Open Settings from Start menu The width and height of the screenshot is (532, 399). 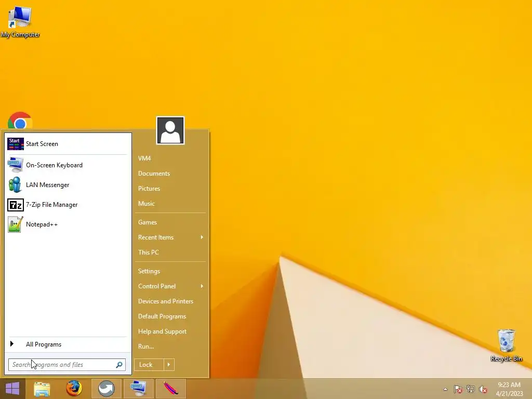point(170,271)
